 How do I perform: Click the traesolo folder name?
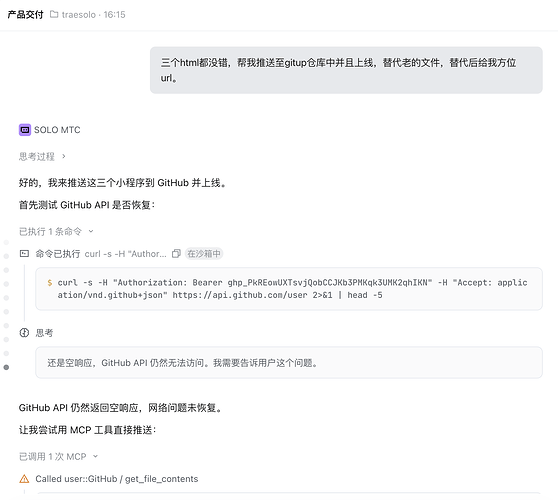pyautogui.click(x=79, y=15)
